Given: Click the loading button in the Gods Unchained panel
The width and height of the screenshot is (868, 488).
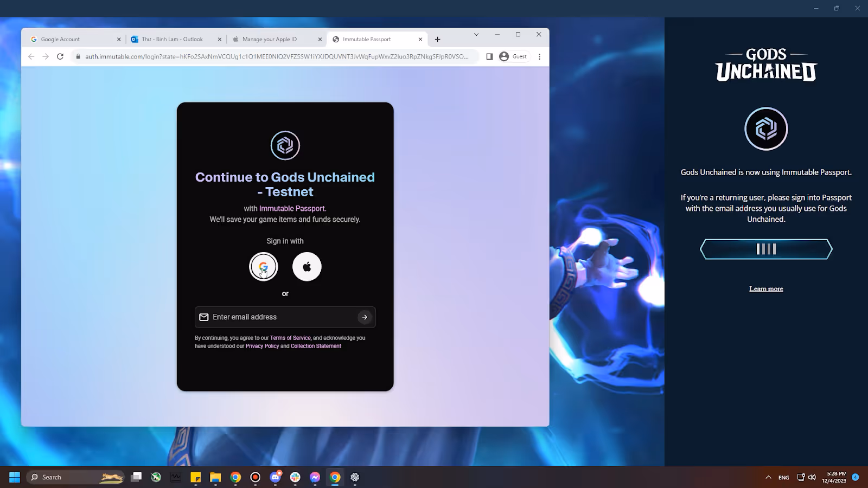Looking at the screenshot, I should tap(766, 249).
